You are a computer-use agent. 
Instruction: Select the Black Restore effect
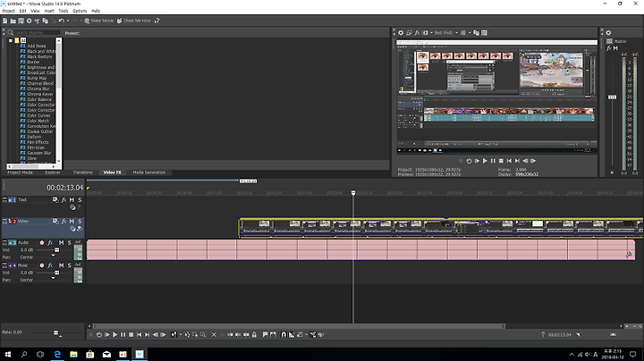point(39,56)
